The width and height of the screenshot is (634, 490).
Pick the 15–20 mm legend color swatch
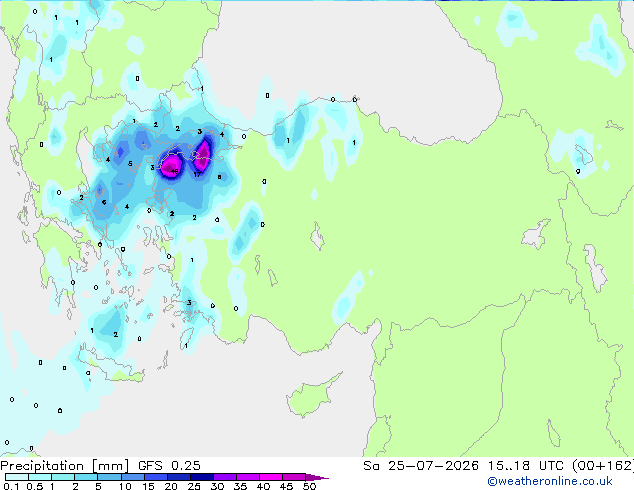pos(155,477)
